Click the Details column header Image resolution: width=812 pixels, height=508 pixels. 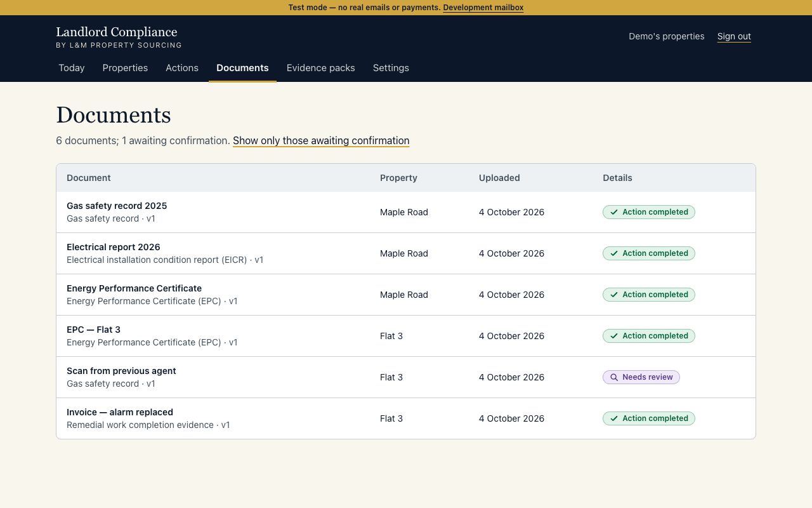point(617,178)
